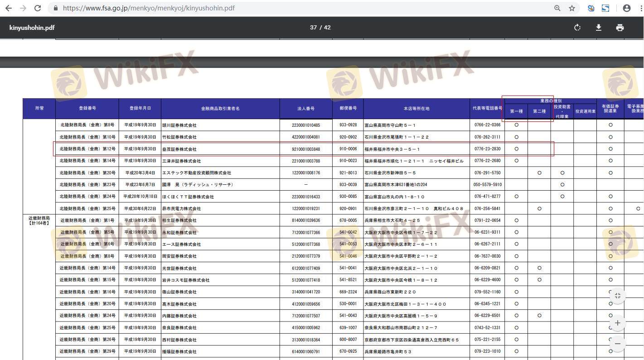The image size is (644, 360).
Task: Click the 本店等所在地 column header
Action: (x=416, y=109)
